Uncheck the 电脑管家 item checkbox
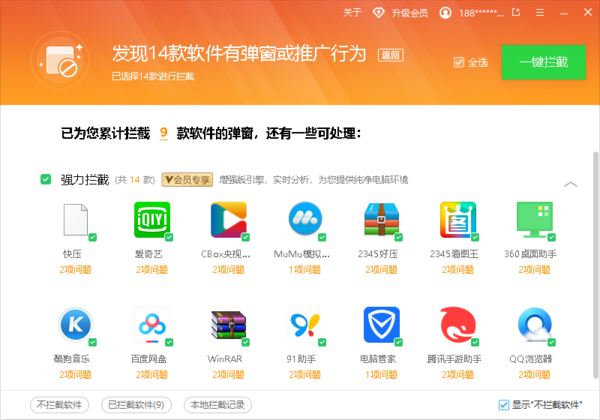 (398, 342)
